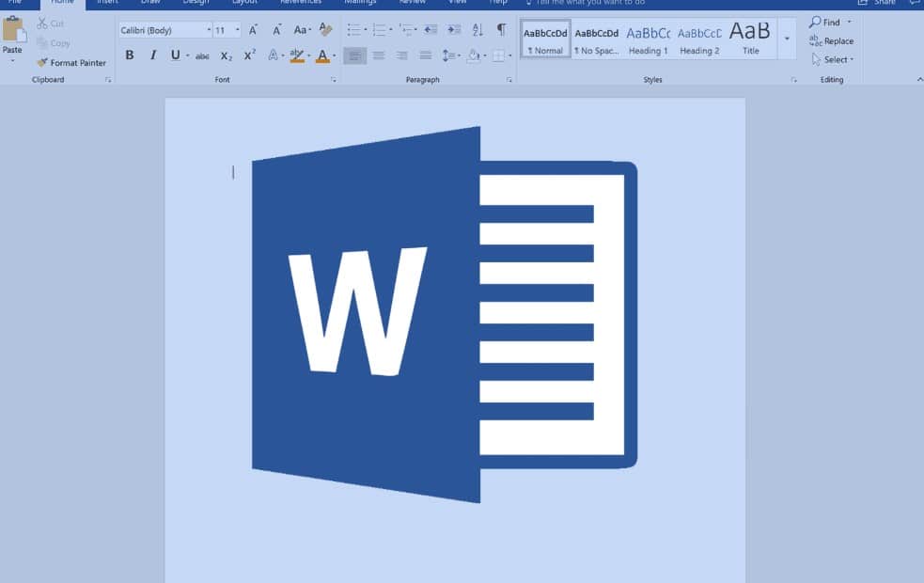The height and width of the screenshot is (583, 924).
Task: Apply subscript formatting
Action: pyautogui.click(x=226, y=56)
